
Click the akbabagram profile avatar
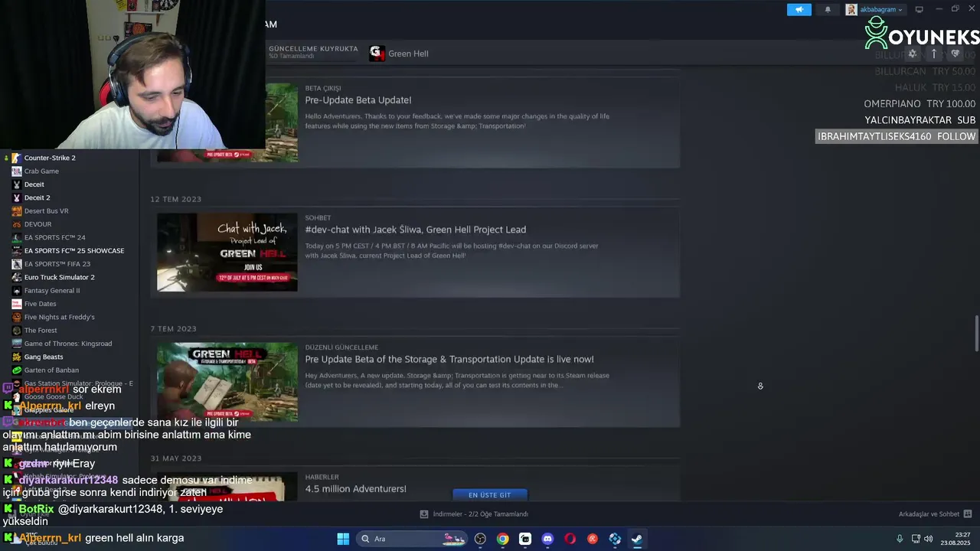point(851,10)
